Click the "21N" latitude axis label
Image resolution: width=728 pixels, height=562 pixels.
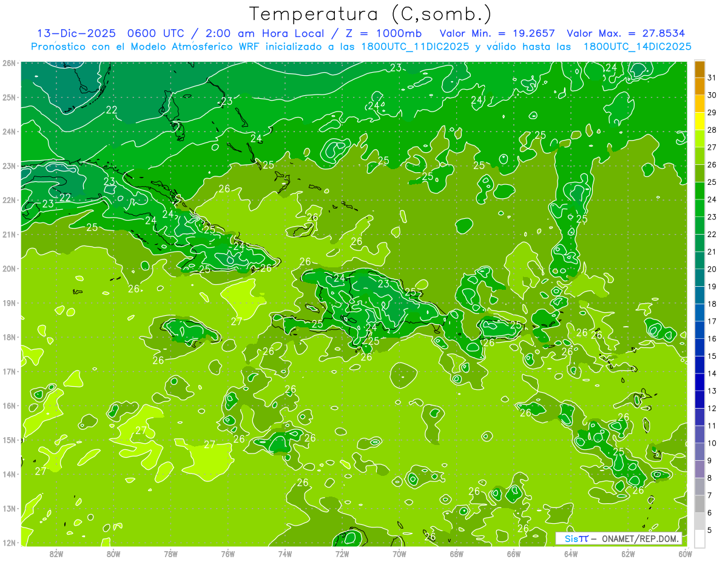pyautogui.click(x=9, y=234)
